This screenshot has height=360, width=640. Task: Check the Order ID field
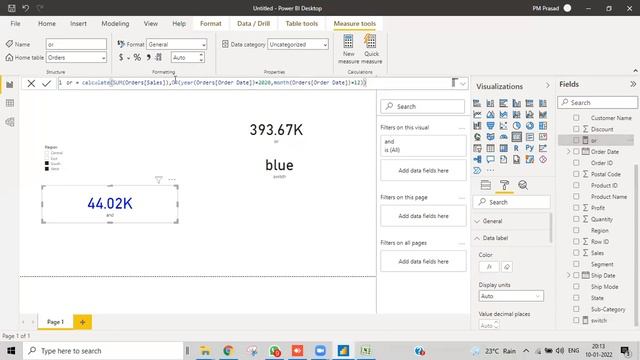coord(576,163)
